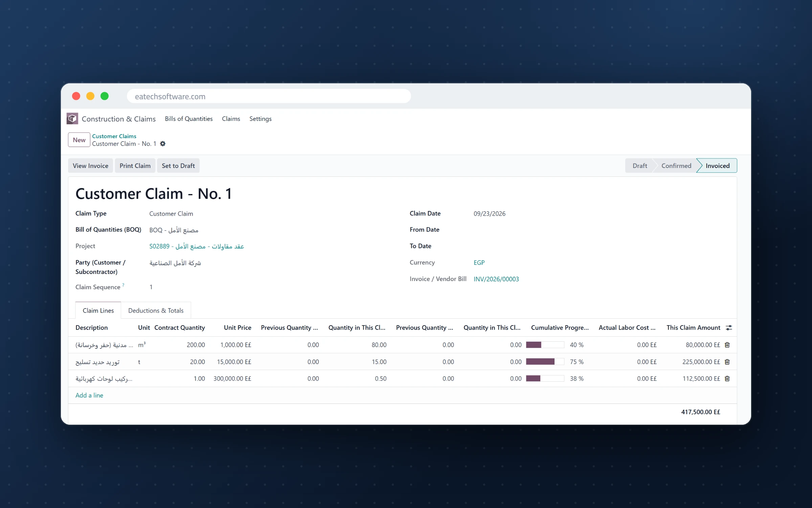Open invoice INV/2026/00003 link
Viewport: 812px width, 508px height.
[x=496, y=279]
